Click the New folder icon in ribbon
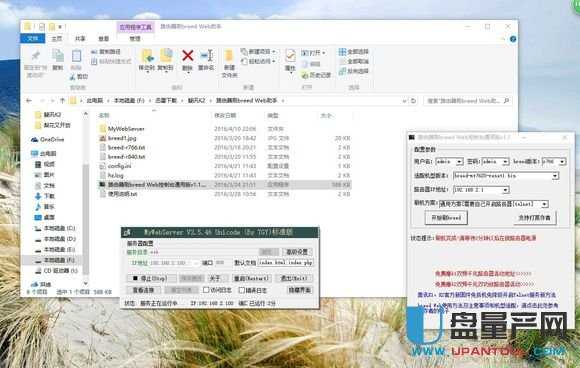The height and width of the screenshot is (368, 580). (x=229, y=56)
